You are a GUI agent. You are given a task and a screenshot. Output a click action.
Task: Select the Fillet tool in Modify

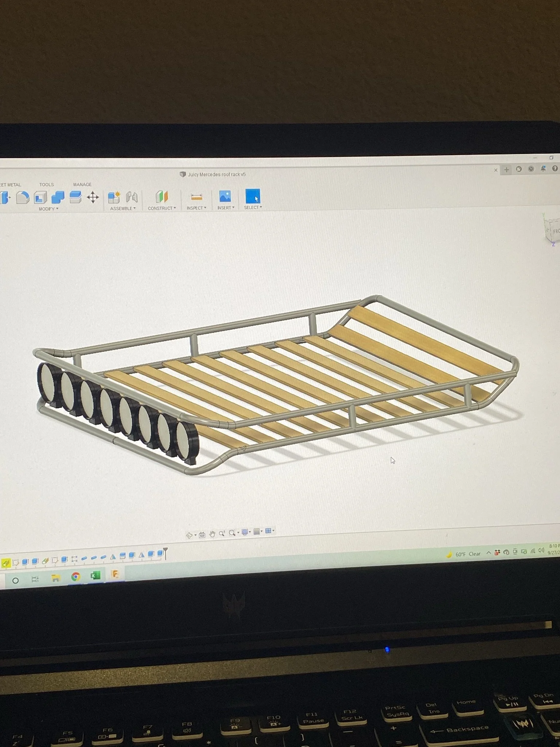(x=23, y=198)
